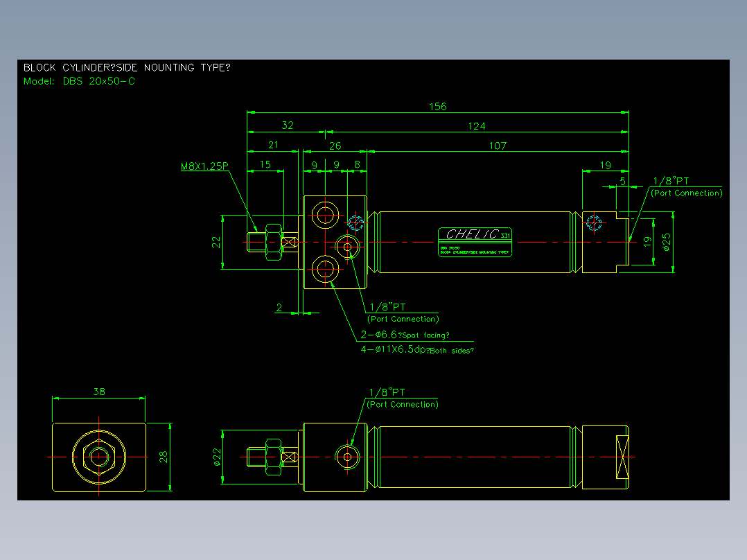The image size is (747, 560).
Task: Select the M8X1.25P thread label
Action: pos(204,166)
